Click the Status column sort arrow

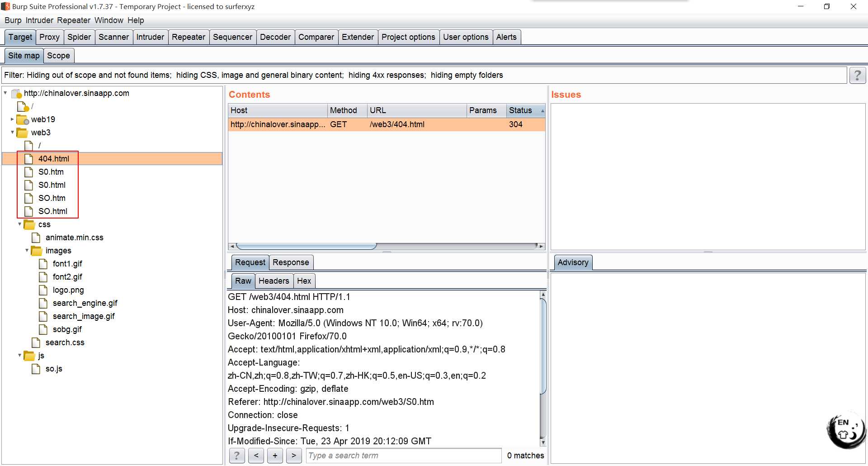tap(542, 111)
